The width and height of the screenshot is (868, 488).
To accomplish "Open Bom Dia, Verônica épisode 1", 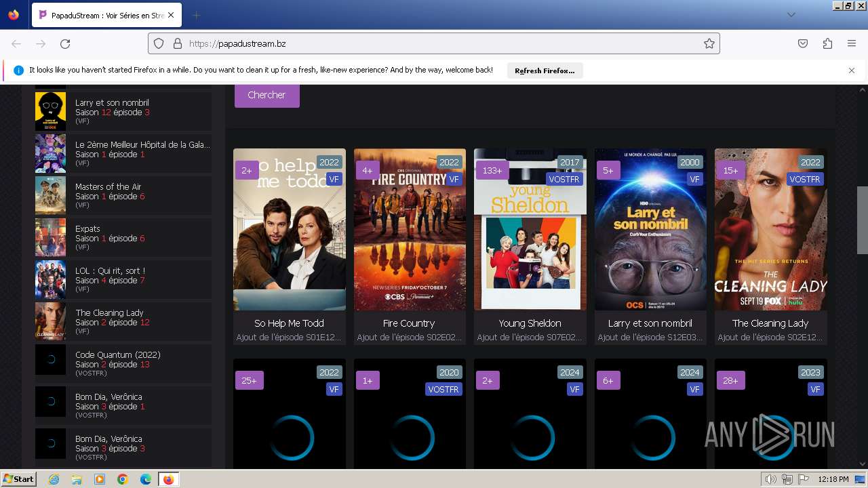I will coord(123,405).
